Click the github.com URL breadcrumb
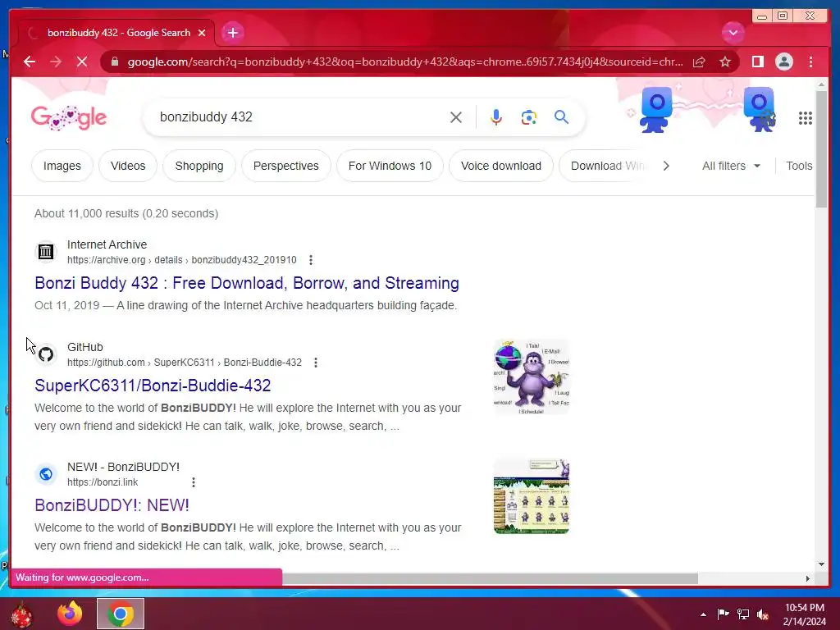The width and height of the screenshot is (840, 630). tap(185, 363)
